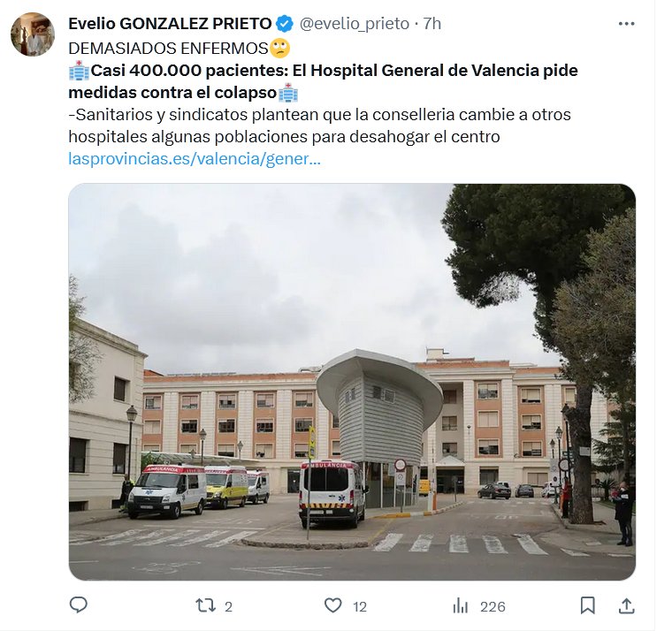This screenshot has width=672, height=631.
Task: View tweet analytics bar chart icon
Action: [461, 606]
